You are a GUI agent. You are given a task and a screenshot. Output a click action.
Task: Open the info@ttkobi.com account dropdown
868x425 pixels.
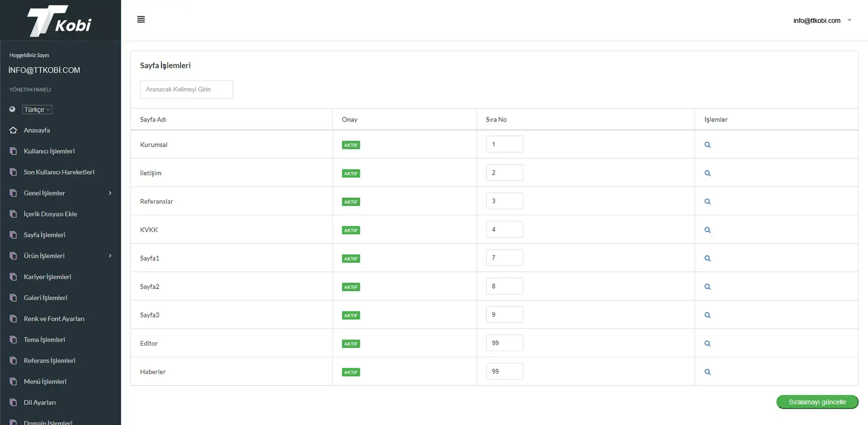pos(822,21)
